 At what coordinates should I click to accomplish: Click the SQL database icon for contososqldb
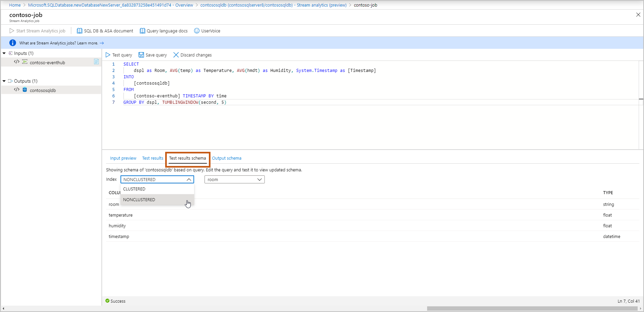point(25,90)
